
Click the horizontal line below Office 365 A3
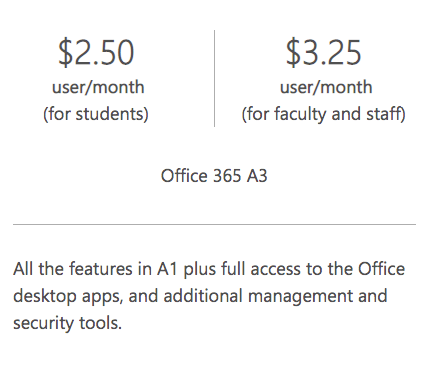(x=214, y=225)
